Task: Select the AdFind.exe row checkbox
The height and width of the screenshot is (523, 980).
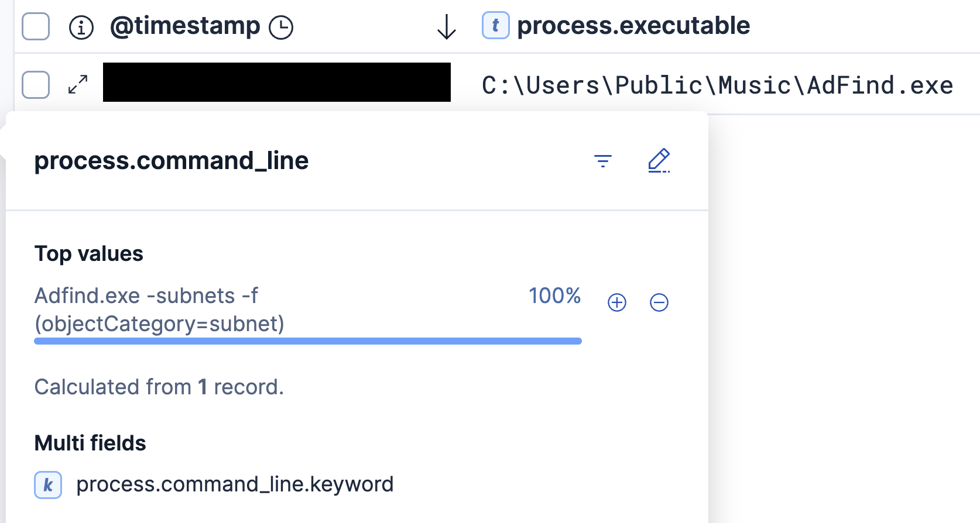Action: click(36, 85)
